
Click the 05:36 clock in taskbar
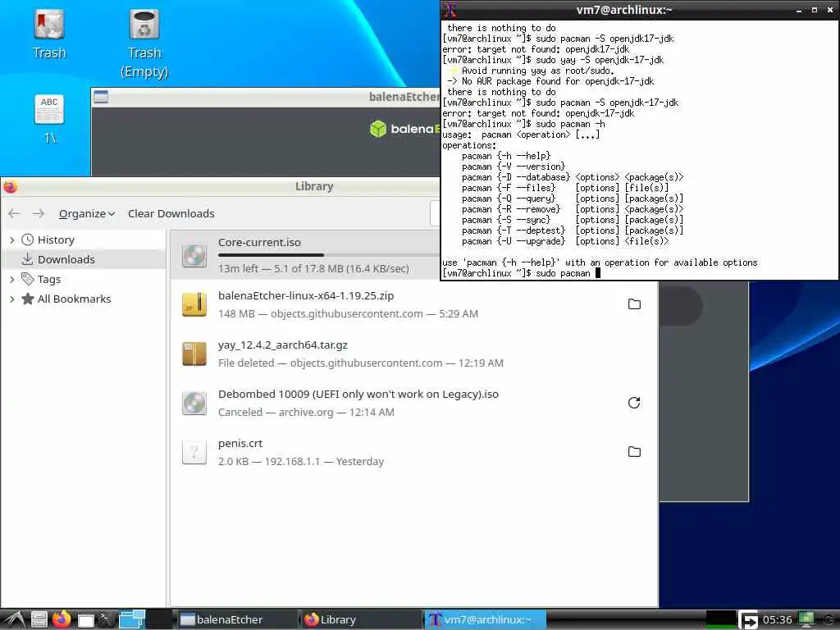pos(777,620)
